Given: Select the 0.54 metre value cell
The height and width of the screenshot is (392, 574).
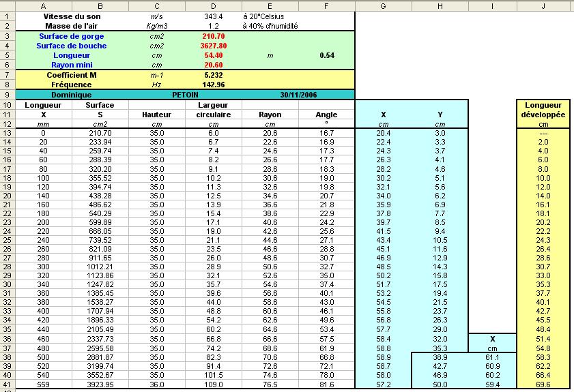Looking at the screenshot, I should point(327,55).
